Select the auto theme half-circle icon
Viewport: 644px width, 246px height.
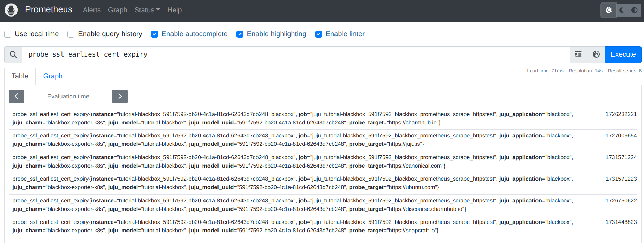(x=634, y=10)
